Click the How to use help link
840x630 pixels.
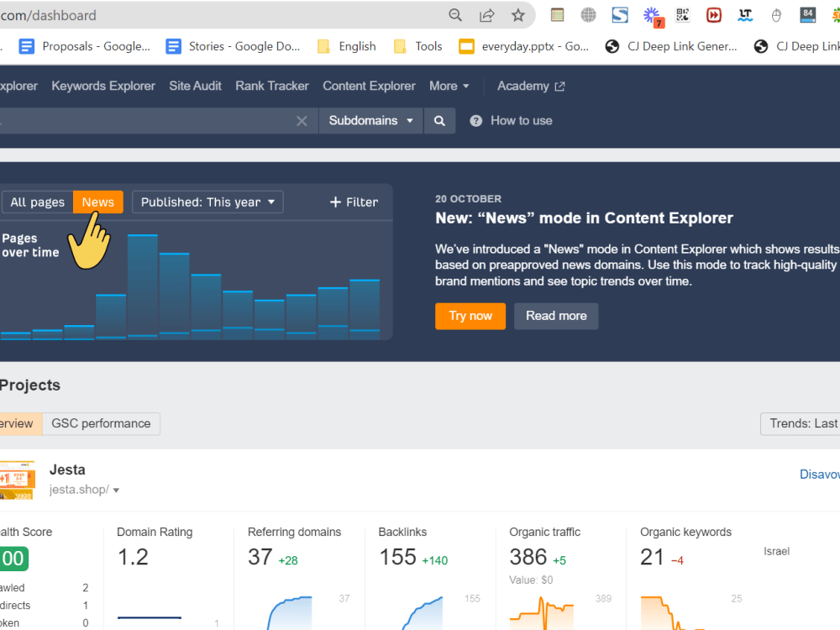511,120
